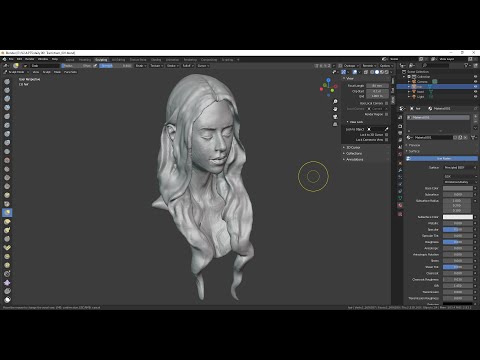This screenshot has height=360, width=480.
Task: Switch to the UV Editing workspace tab
Action: click(118, 60)
